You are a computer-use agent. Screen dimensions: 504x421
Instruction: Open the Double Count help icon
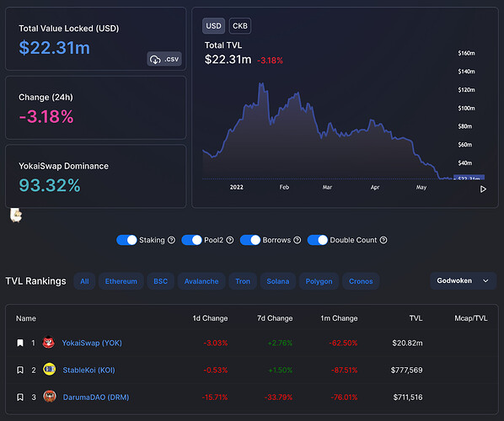pyautogui.click(x=383, y=240)
